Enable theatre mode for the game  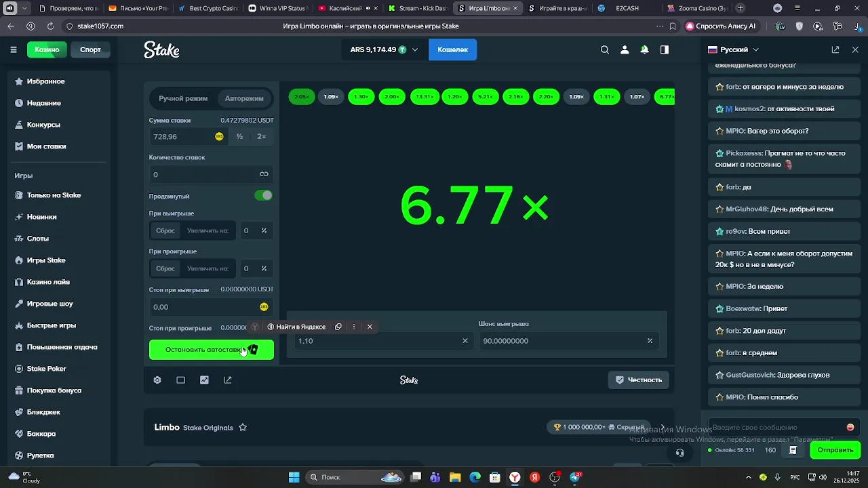point(180,380)
